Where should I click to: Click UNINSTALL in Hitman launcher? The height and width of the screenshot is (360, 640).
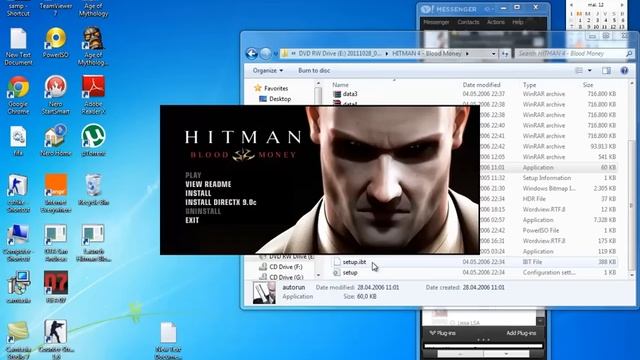click(x=203, y=211)
